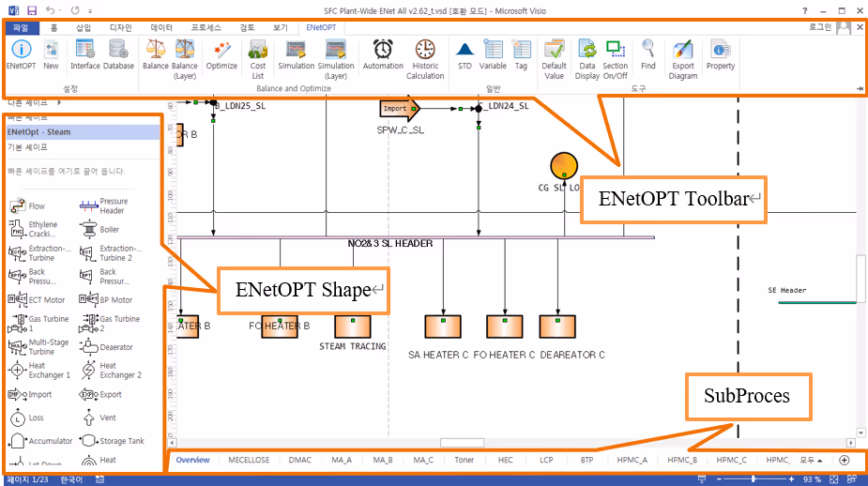The height and width of the screenshot is (486, 868).
Task: Run Balance (Layer) tool
Action: tap(185, 59)
